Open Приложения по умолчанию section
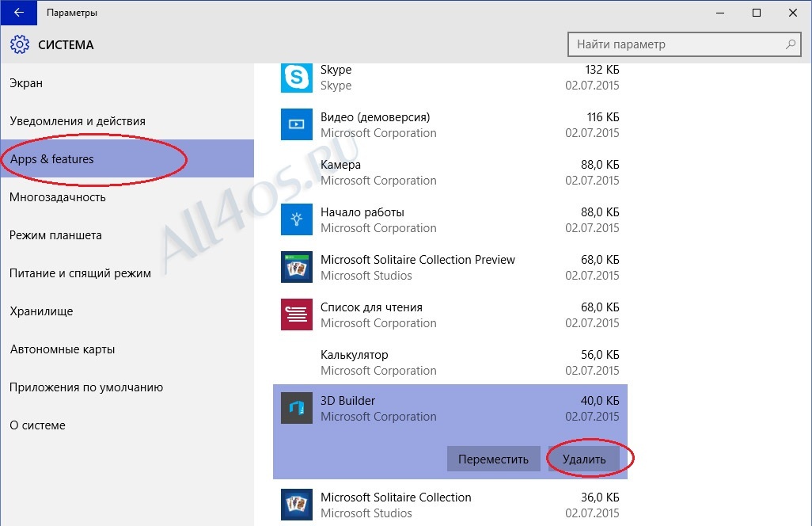The image size is (812, 526). 127,387
